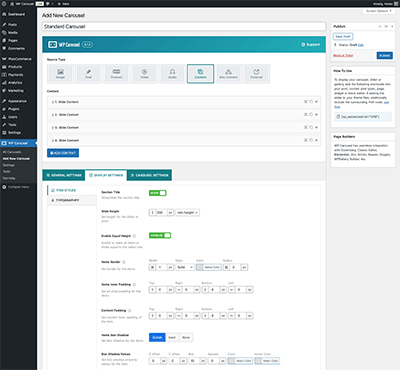Click the Add Content button
The height and width of the screenshot is (370, 400).
tap(63, 153)
